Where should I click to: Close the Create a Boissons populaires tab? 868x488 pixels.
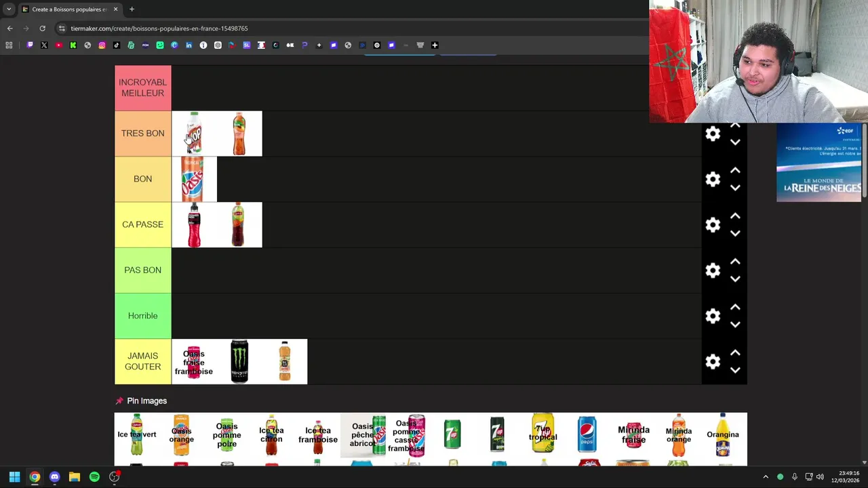[115, 9]
